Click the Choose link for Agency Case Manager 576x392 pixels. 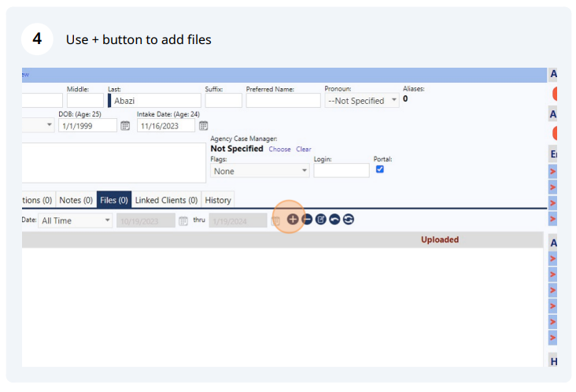click(279, 149)
